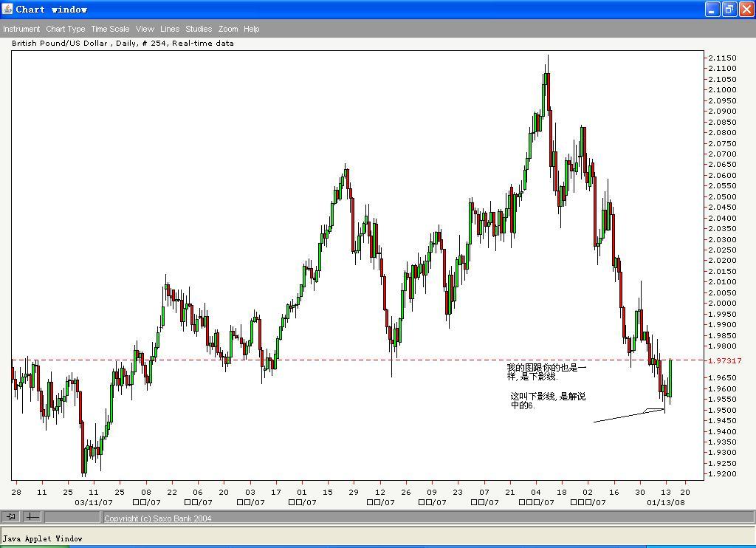This screenshot has height=548, width=756.
Task: Open the Time Scale menu
Action: pos(110,29)
